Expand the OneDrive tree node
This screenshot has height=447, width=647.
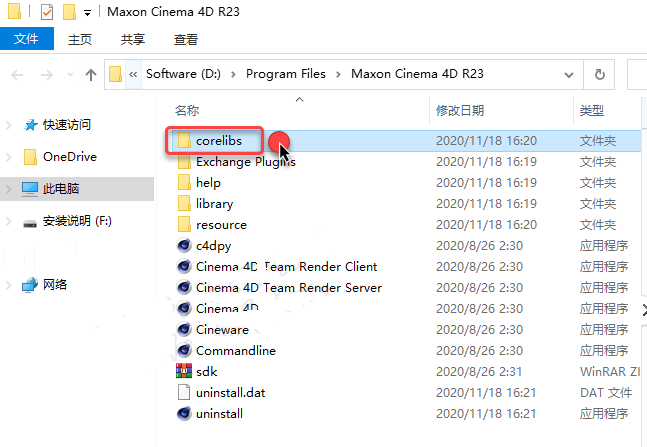pyautogui.click(x=9, y=157)
